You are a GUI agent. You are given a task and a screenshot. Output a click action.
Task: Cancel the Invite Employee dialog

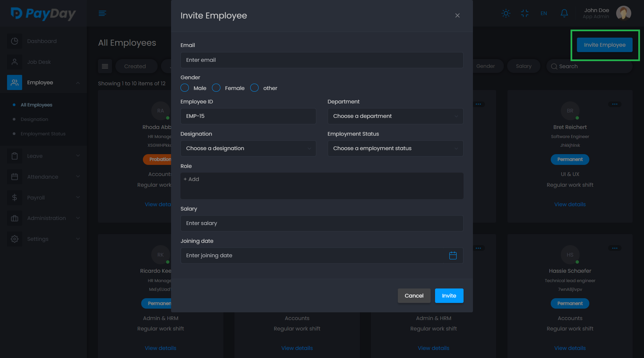414,296
